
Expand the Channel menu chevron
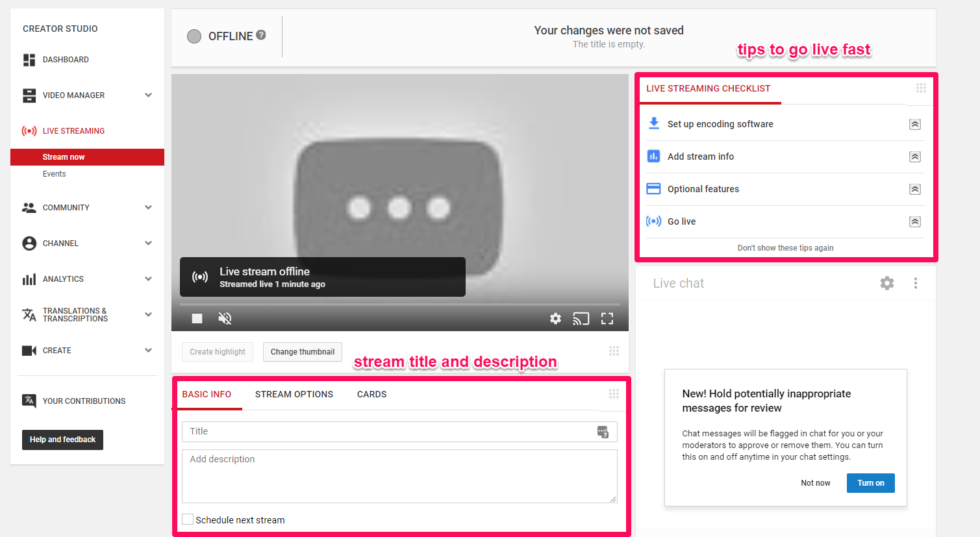click(148, 244)
